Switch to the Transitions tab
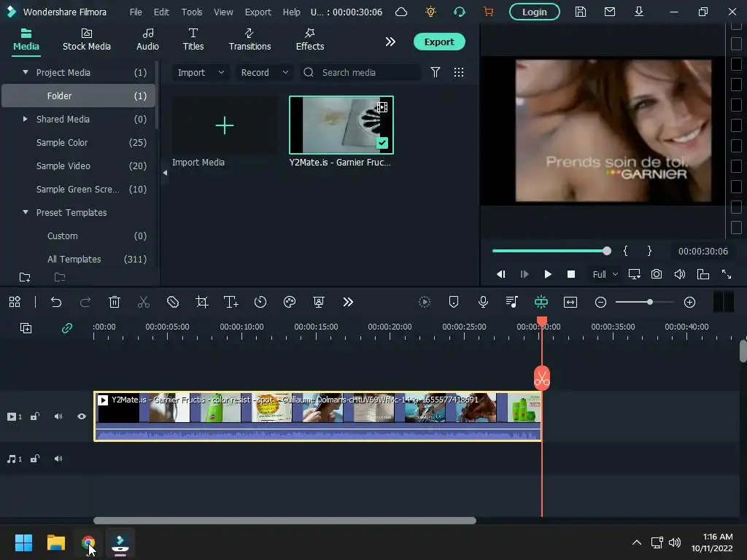 tap(249, 40)
